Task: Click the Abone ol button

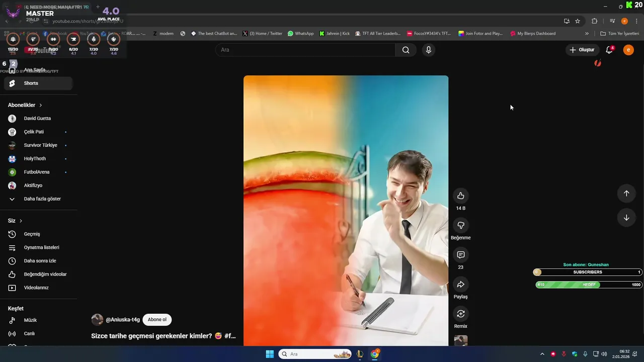Action: [x=157, y=320]
